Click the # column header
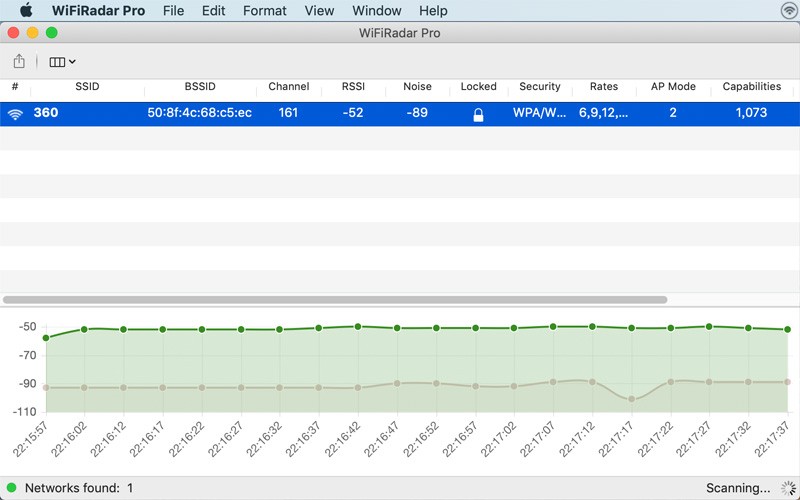This screenshot has height=500, width=800. (x=15, y=86)
